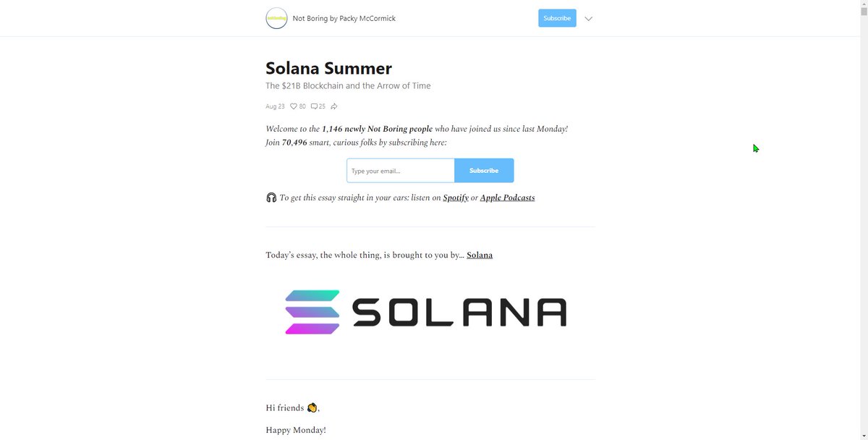Open Not Boring by Packy McCormick publication name
The height and width of the screenshot is (440, 868).
coord(344,18)
